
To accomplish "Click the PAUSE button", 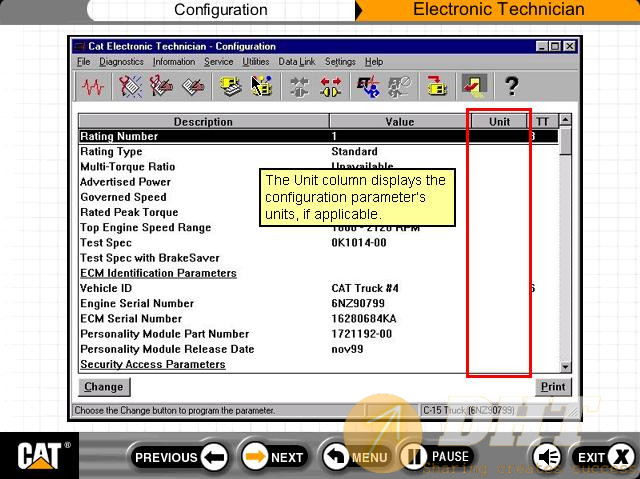I will click(x=438, y=456).
